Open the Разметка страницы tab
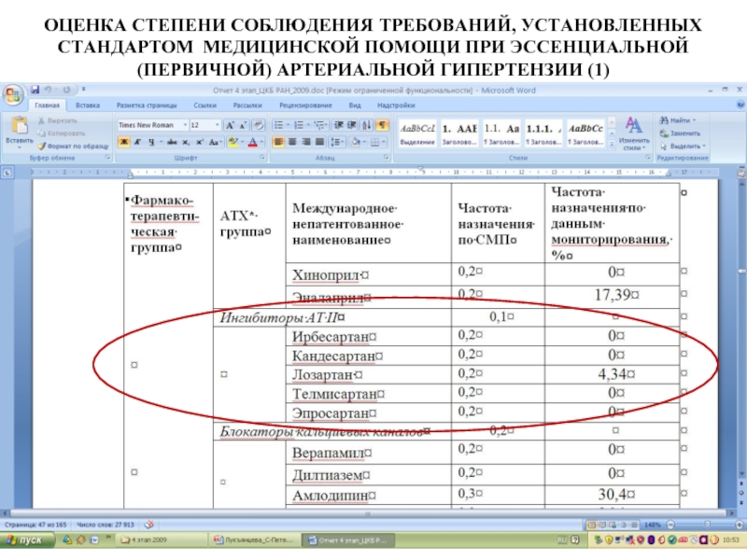 pos(147,105)
